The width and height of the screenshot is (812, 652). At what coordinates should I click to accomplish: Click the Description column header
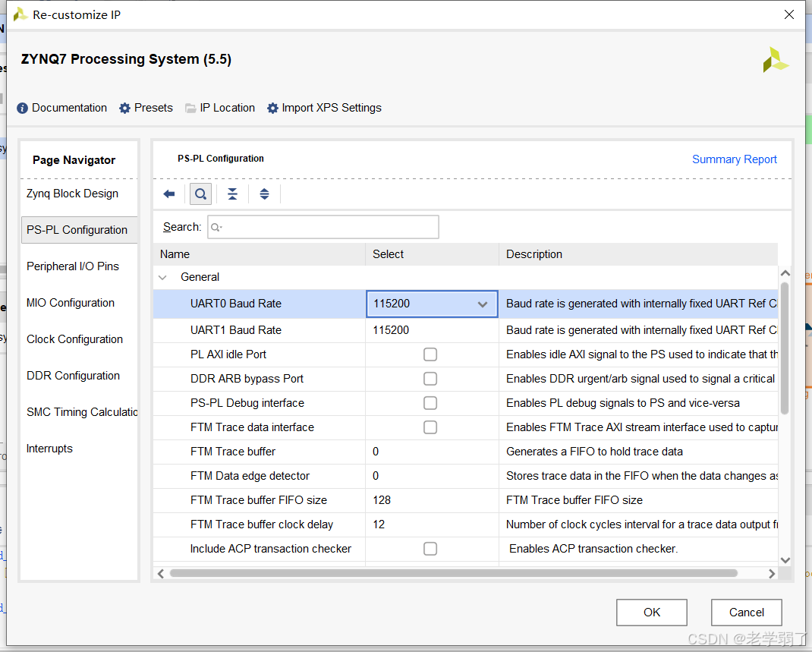click(638, 254)
